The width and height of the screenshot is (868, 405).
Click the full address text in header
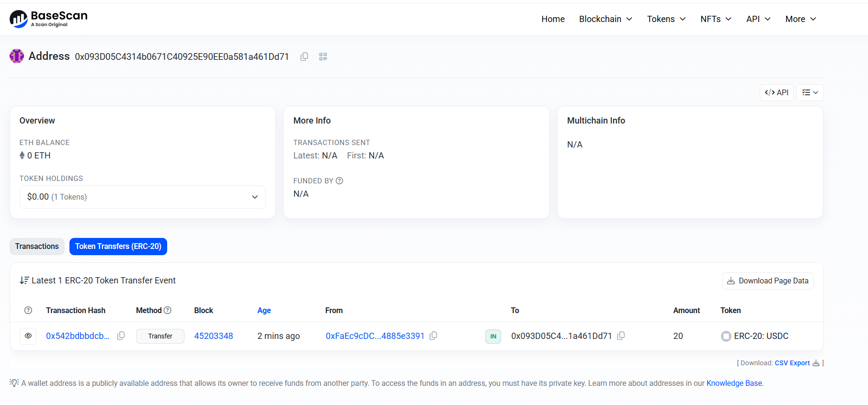click(182, 56)
